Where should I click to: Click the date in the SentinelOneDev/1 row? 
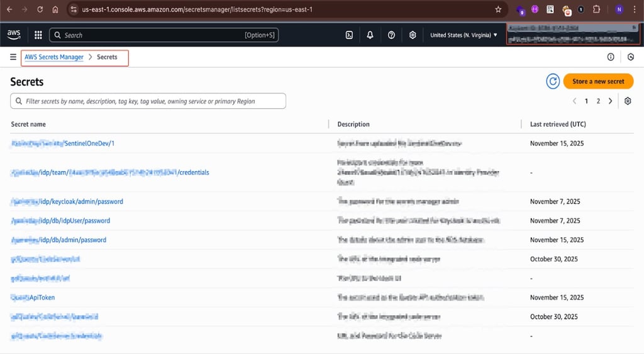(557, 143)
